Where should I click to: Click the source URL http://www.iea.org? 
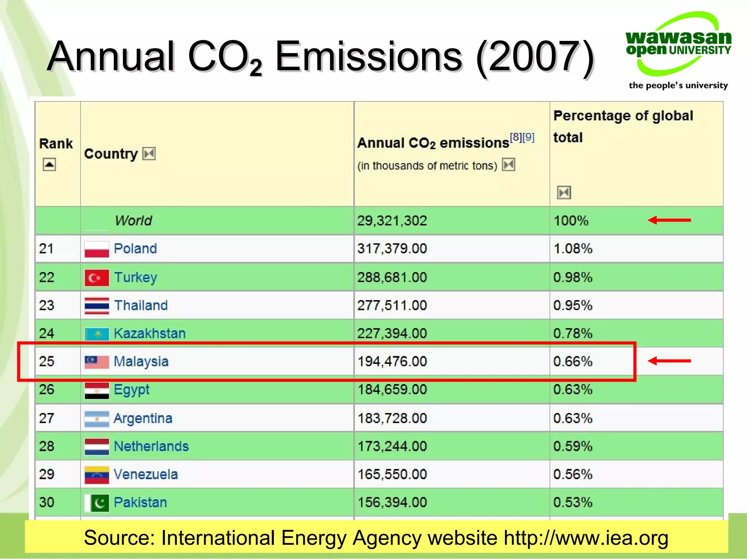586,538
